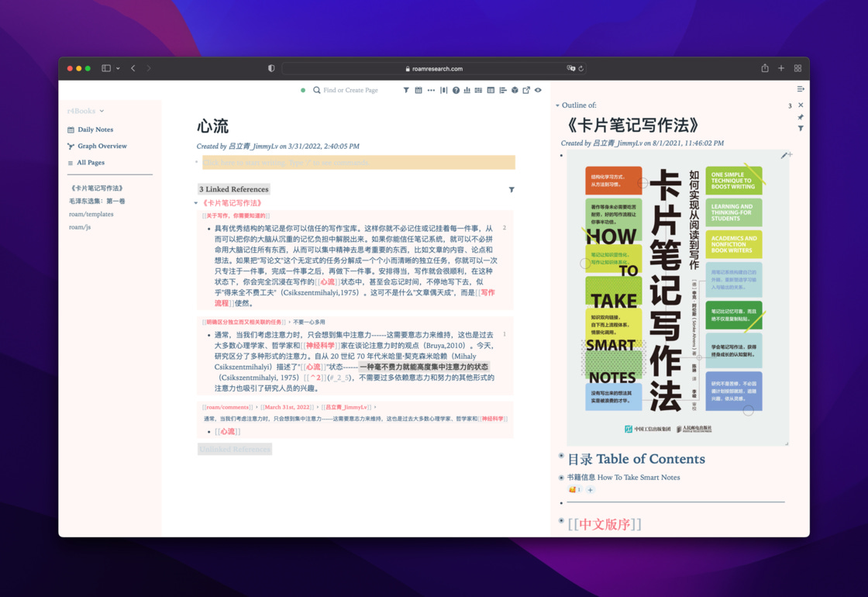Image resolution: width=868 pixels, height=597 pixels.
Task: Click the column layout icon in top toolbar
Action: [443, 90]
